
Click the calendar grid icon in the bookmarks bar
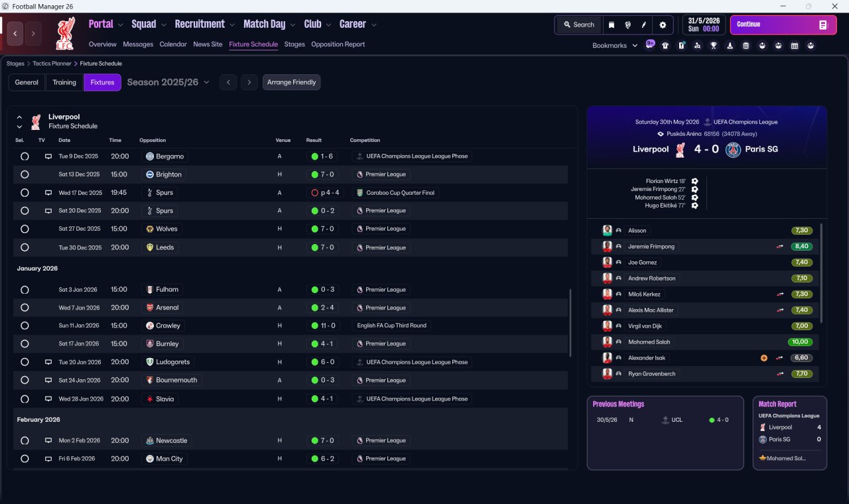click(x=795, y=46)
